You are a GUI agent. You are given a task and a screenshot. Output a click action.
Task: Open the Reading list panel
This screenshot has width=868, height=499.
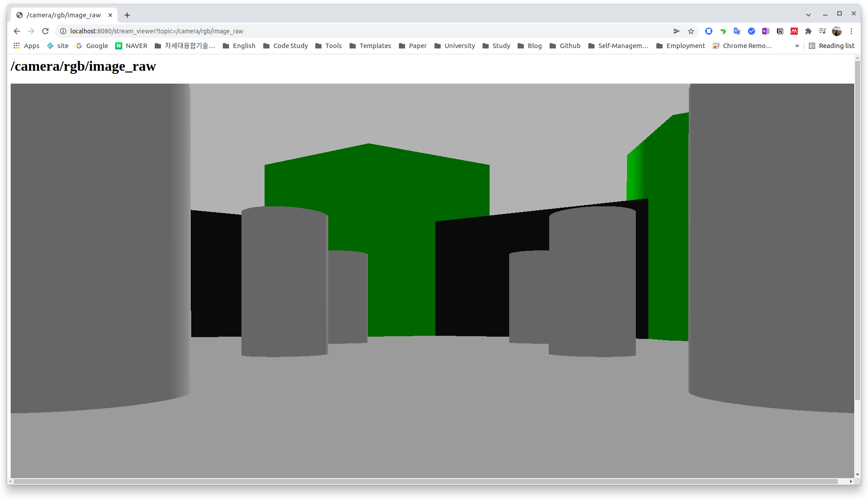click(x=832, y=46)
